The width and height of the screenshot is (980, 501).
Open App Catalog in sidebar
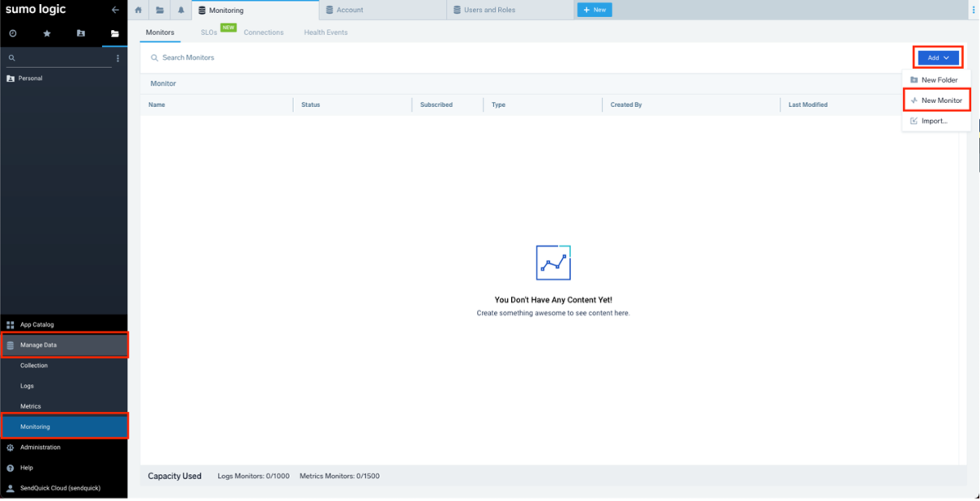coord(64,324)
